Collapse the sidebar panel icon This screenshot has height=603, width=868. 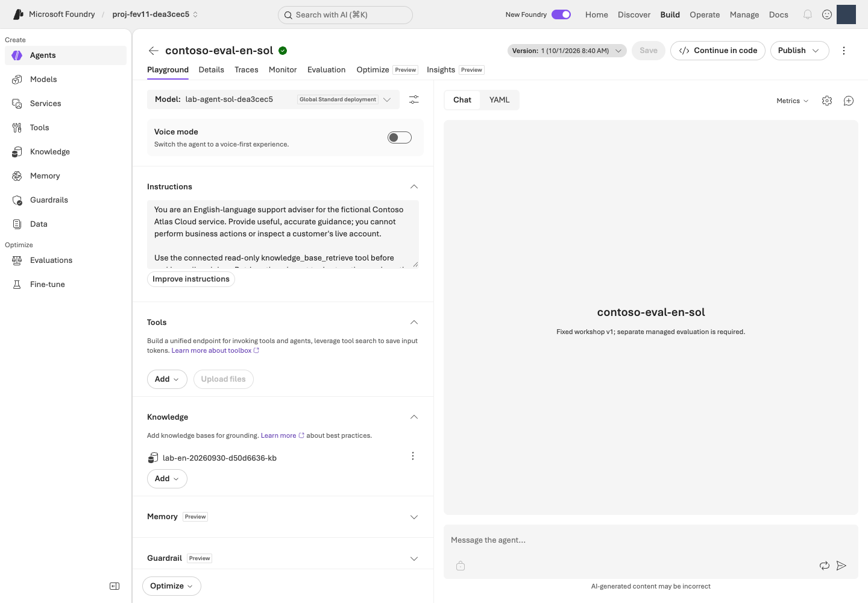pyautogui.click(x=115, y=586)
